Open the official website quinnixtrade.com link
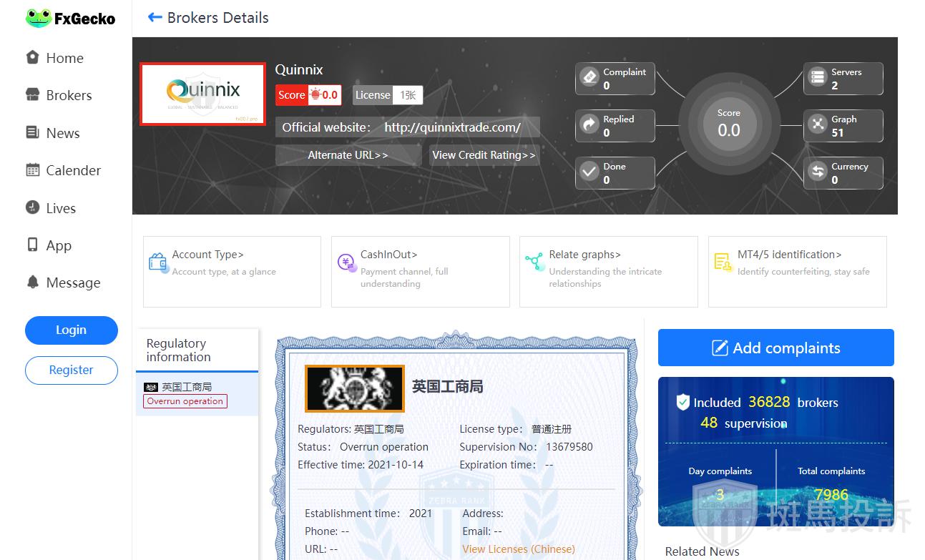Screen dimensions: 925x560 coord(452,127)
